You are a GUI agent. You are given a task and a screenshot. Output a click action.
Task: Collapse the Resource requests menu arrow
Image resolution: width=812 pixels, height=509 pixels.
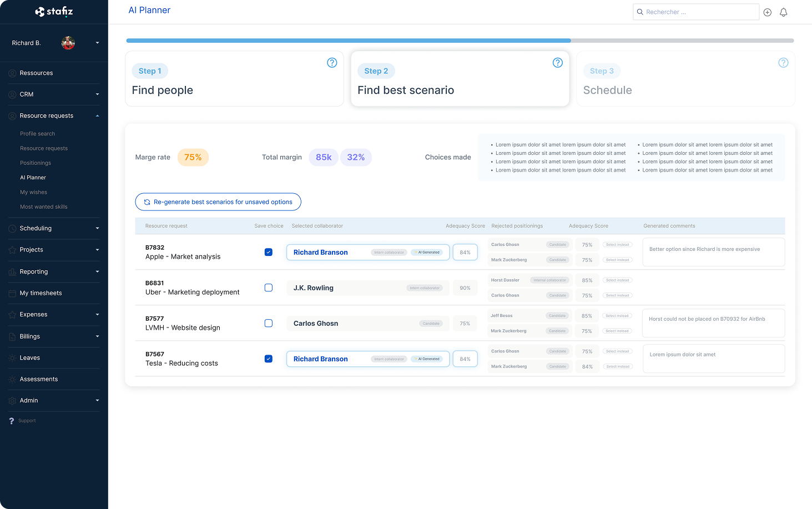(97, 116)
